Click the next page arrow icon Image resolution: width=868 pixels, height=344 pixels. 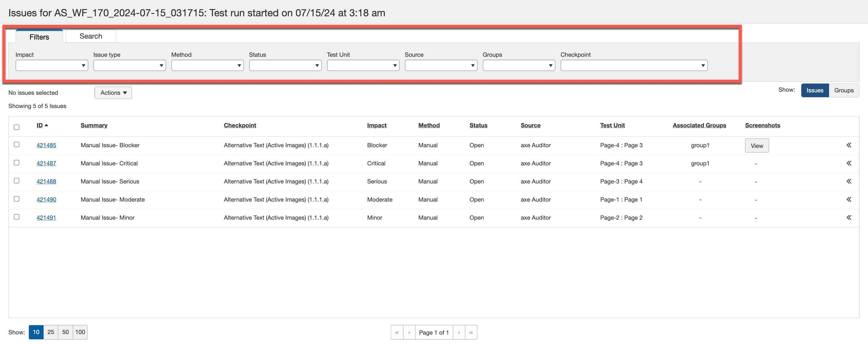point(459,332)
